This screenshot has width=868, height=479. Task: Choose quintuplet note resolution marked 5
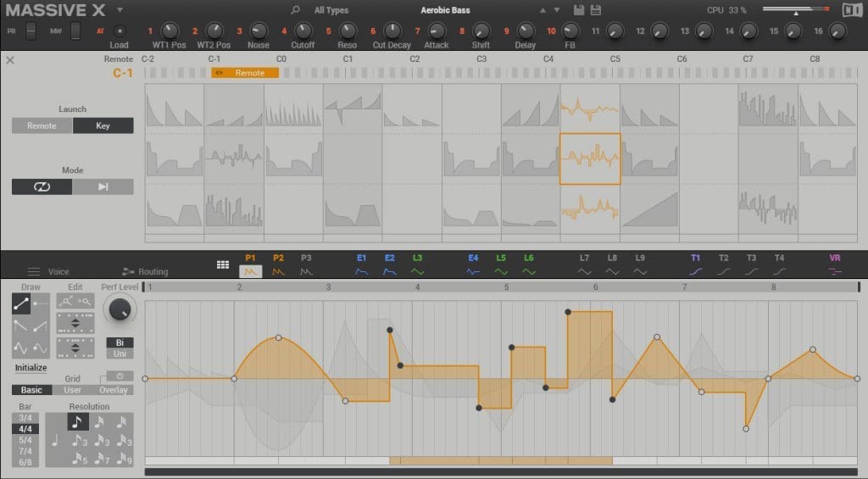(79, 459)
